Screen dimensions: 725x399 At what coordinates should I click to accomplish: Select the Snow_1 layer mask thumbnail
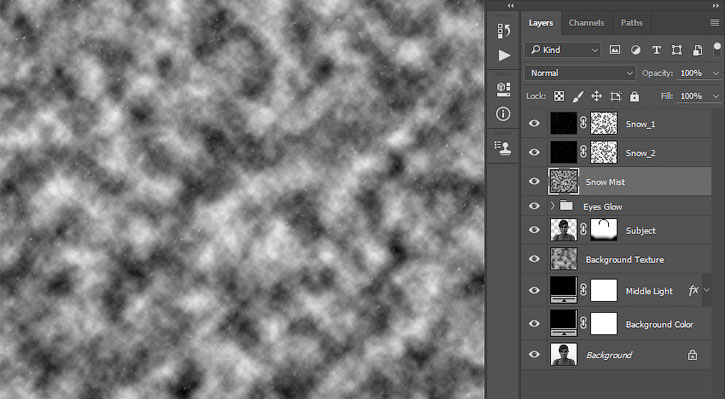604,123
